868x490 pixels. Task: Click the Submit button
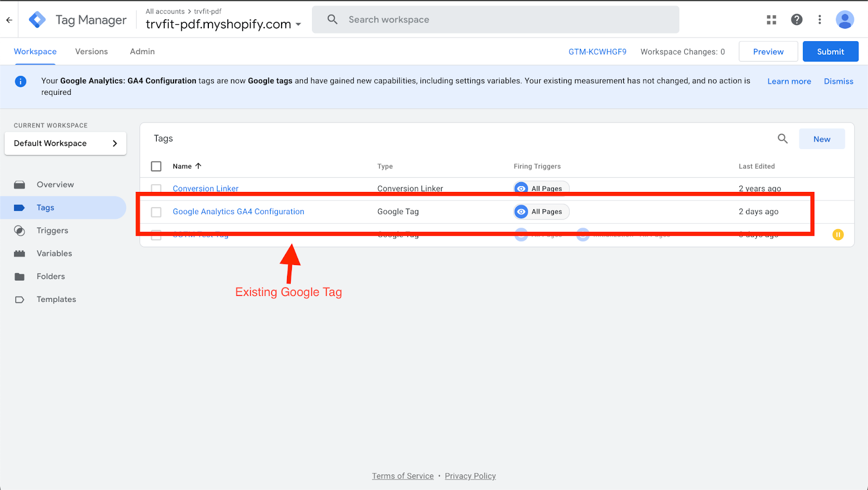coord(830,51)
